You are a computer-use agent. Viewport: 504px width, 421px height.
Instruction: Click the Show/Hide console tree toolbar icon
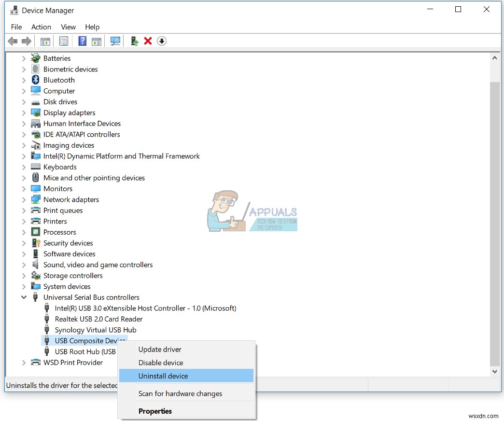[45, 41]
